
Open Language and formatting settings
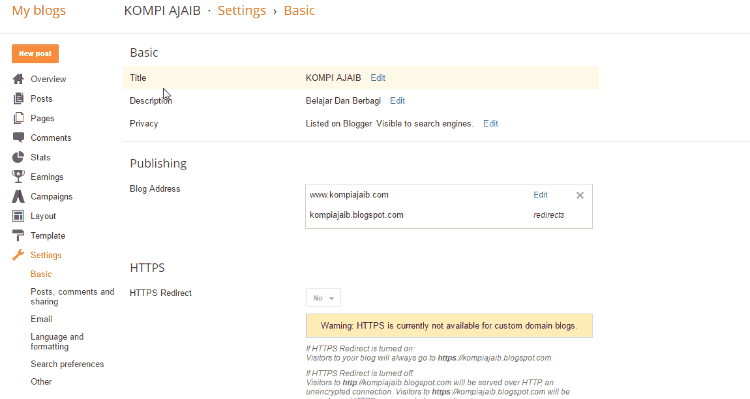tap(57, 342)
